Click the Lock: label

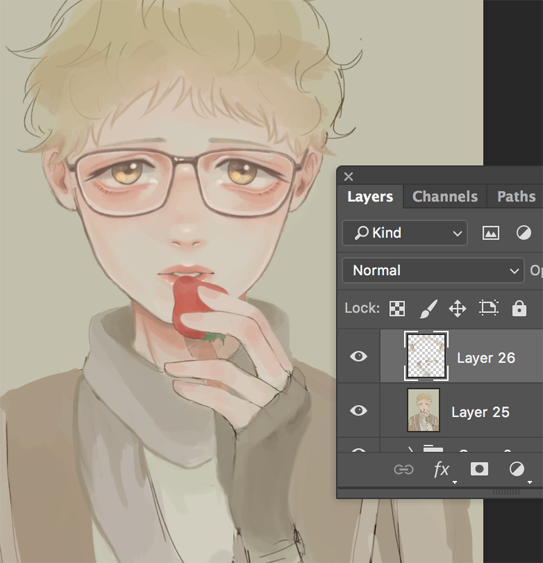[x=362, y=308]
